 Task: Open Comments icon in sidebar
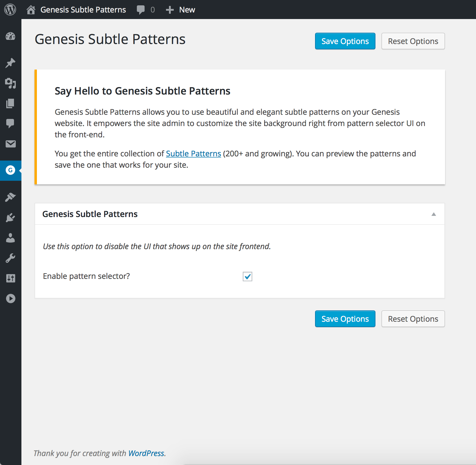(x=10, y=123)
